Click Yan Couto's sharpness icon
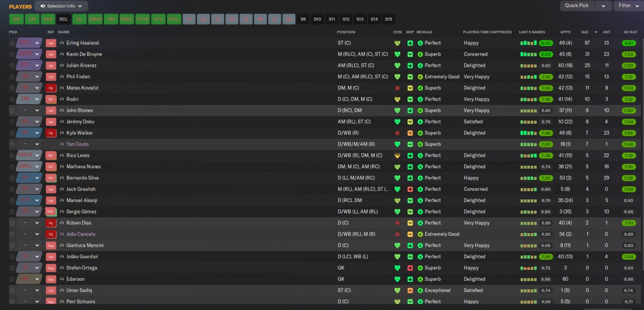644x310 pixels. [x=410, y=144]
